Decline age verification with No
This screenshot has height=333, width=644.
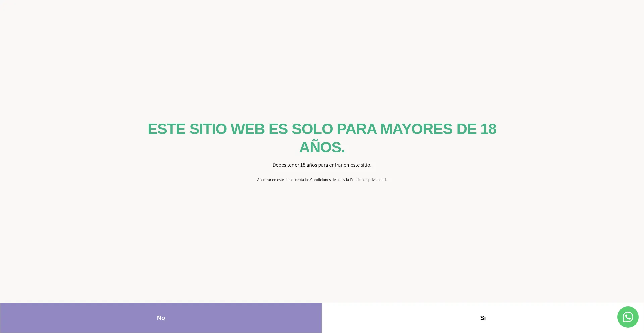tap(161, 318)
